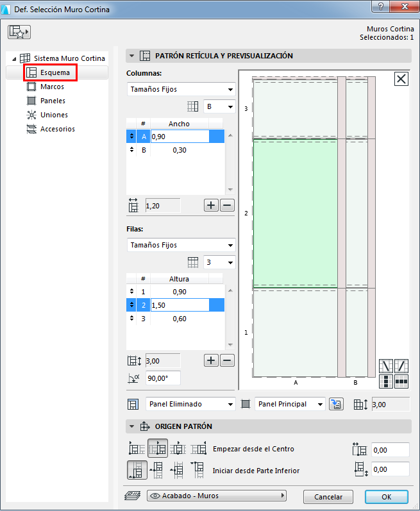Click the layer icon beside Acabado - Muros
The width and height of the screenshot is (420, 511).
[x=133, y=496]
